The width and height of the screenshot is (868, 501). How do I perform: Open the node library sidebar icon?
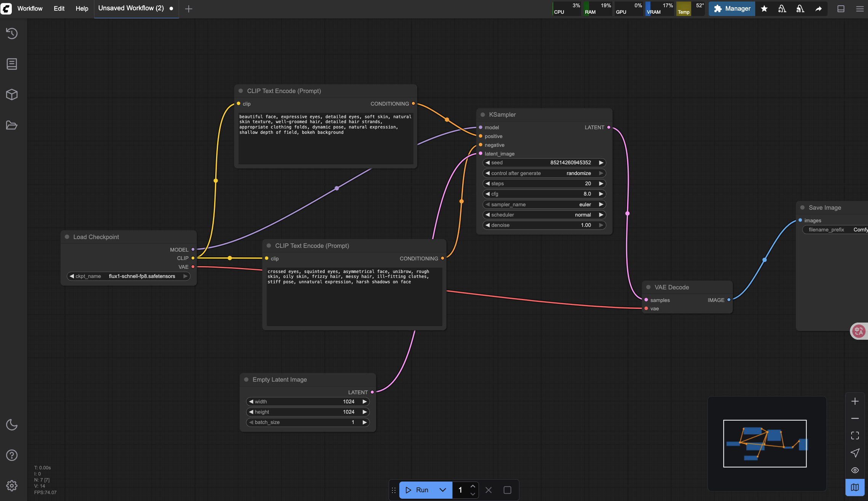[x=12, y=64]
